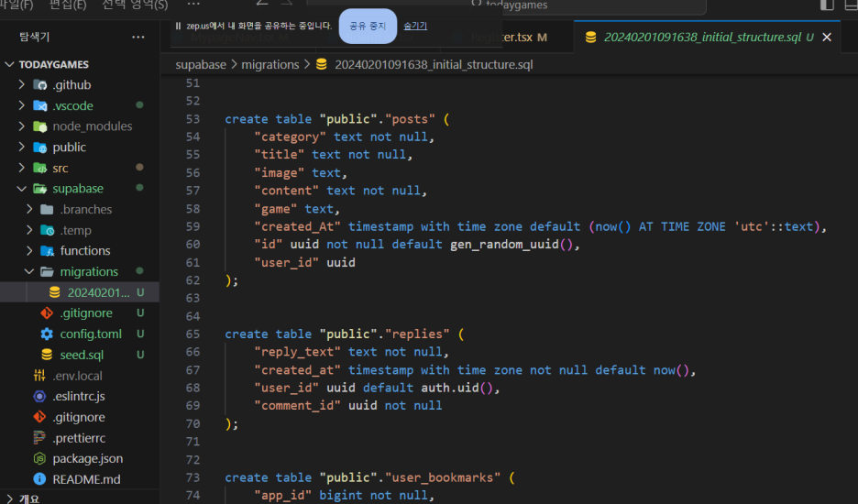Expand the .temp folder chevron

pyautogui.click(x=29, y=230)
